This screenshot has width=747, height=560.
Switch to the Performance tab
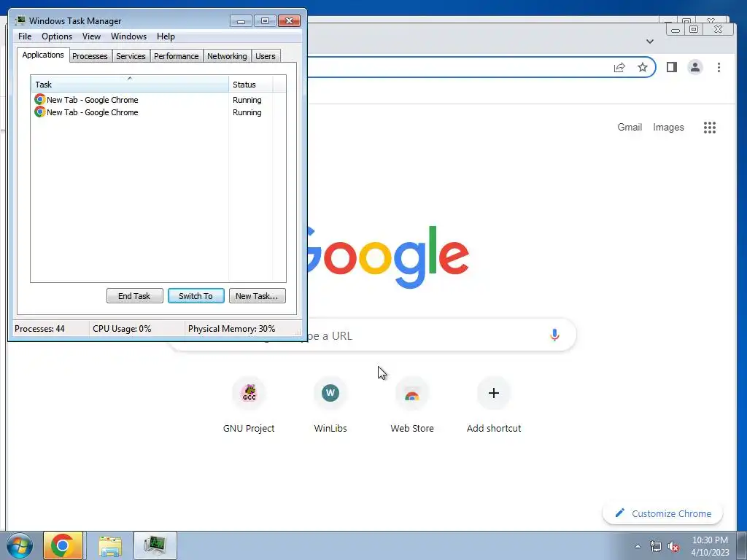[176, 56]
